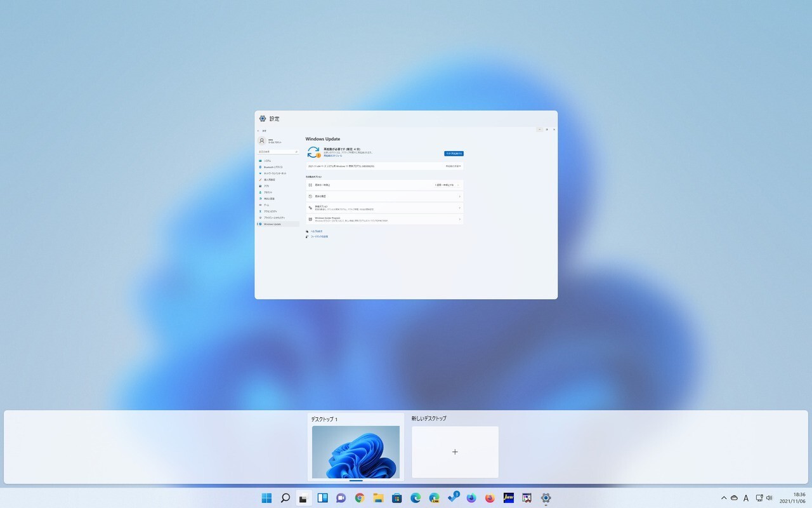Open File Explorer from the taskbar
Image resolution: width=812 pixels, height=508 pixels.
click(x=378, y=498)
